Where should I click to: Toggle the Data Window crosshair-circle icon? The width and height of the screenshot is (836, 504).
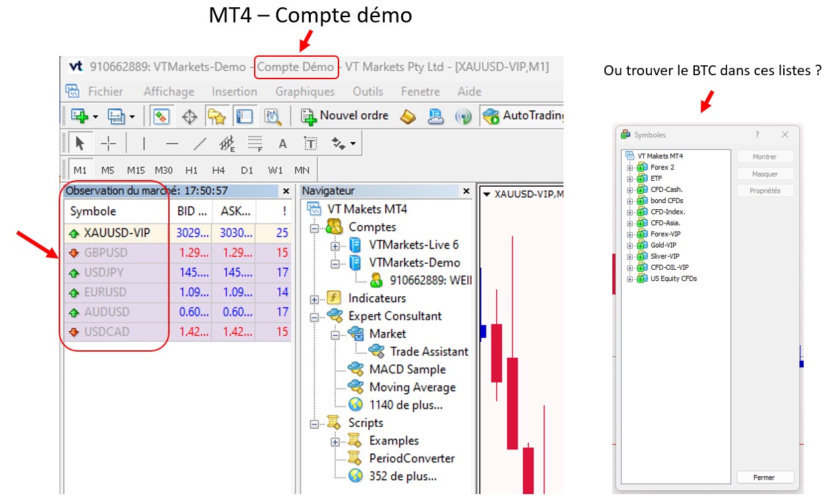pyautogui.click(x=189, y=117)
